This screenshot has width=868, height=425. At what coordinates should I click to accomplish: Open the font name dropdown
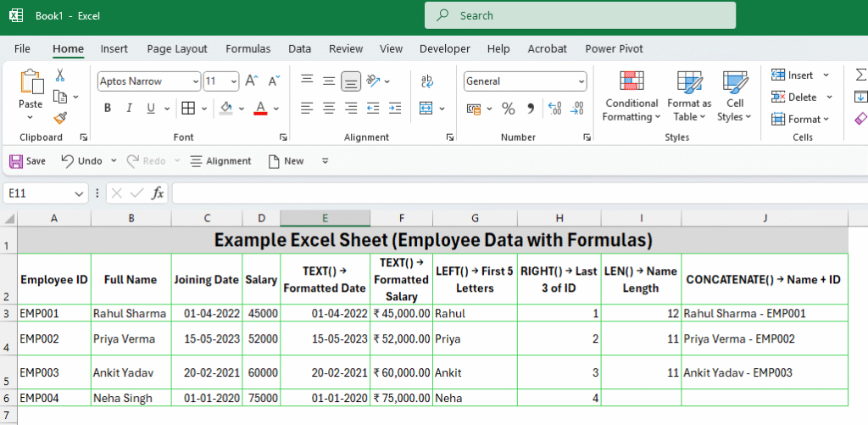196,81
